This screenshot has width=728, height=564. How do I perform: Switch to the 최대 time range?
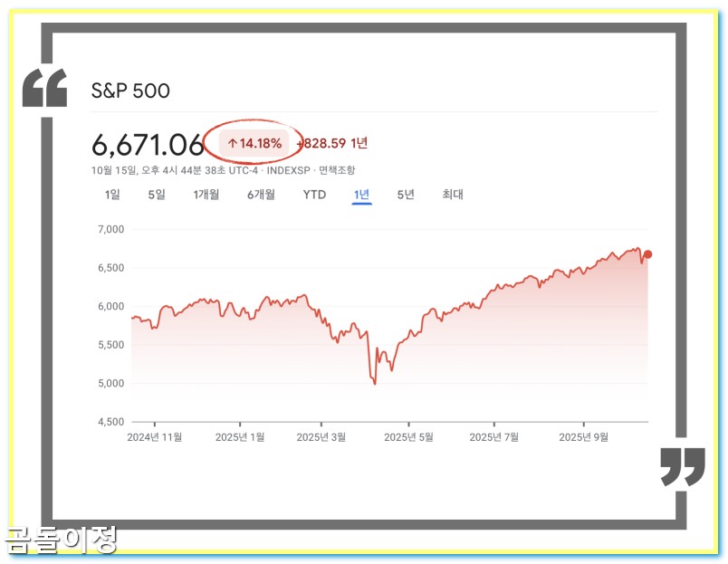(x=453, y=195)
